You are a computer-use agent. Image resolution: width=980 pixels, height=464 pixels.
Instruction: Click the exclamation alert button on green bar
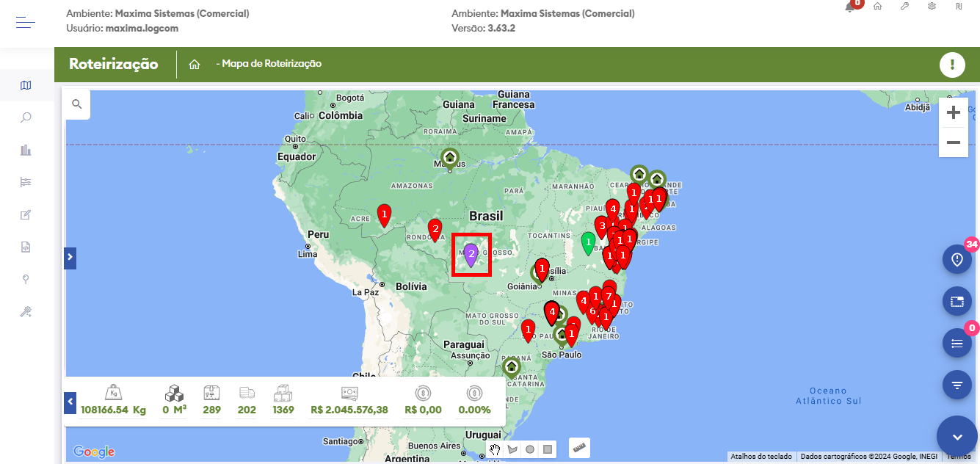[952, 65]
